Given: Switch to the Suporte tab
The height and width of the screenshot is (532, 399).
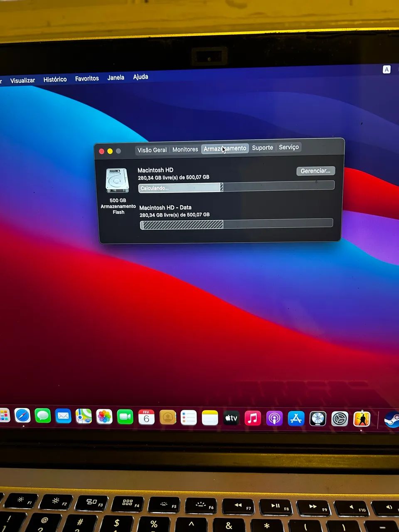Looking at the screenshot, I should (x=262, y=148).
